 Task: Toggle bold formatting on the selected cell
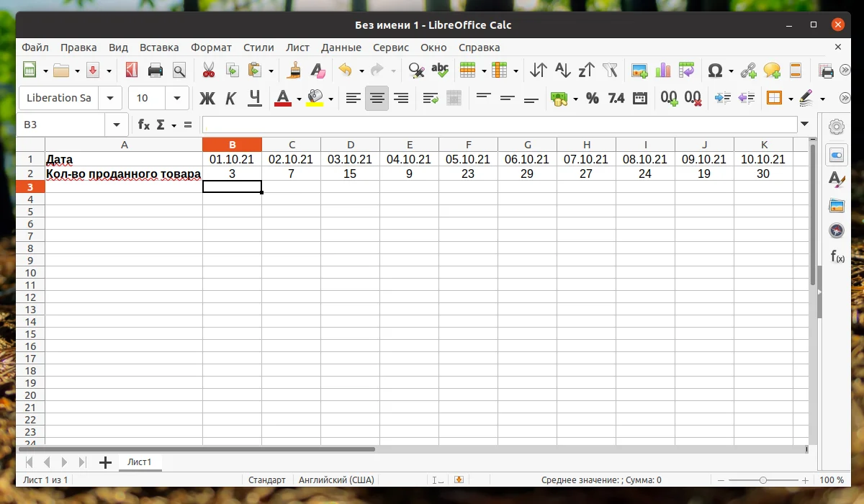pos(207,98)
